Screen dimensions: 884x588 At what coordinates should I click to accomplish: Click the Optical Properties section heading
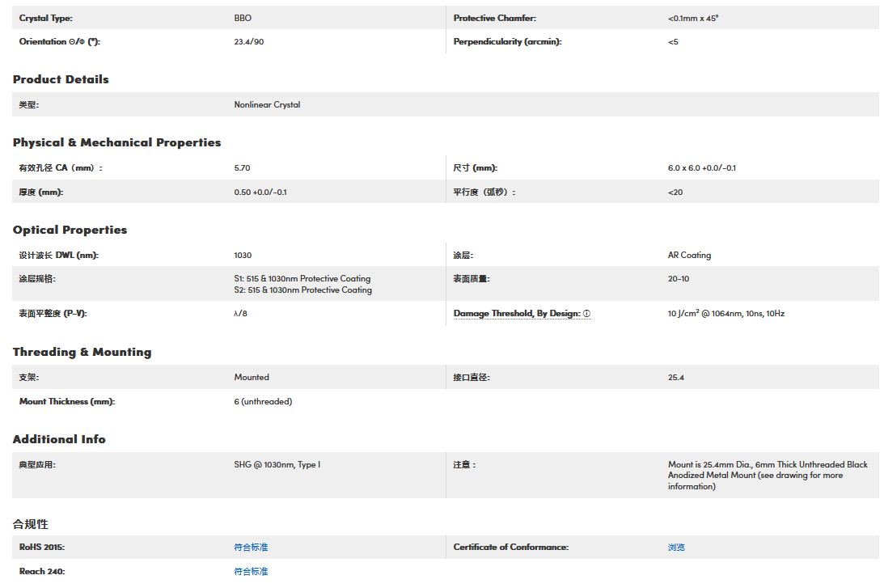[70, 230]
